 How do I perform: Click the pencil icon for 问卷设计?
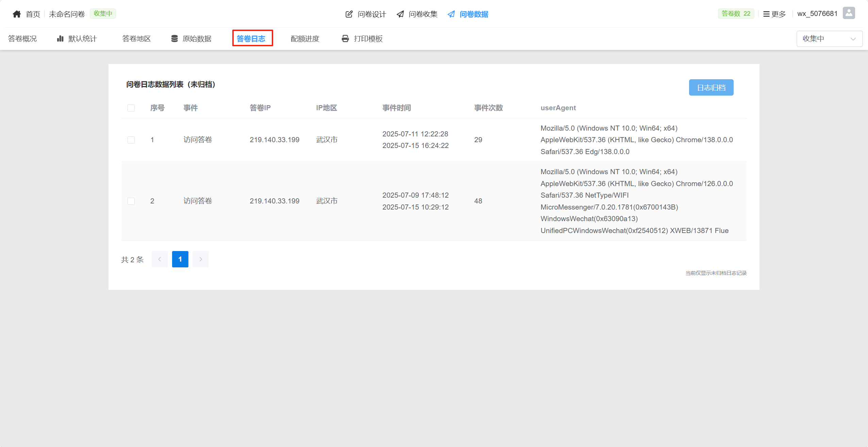[x=349, y=14]
